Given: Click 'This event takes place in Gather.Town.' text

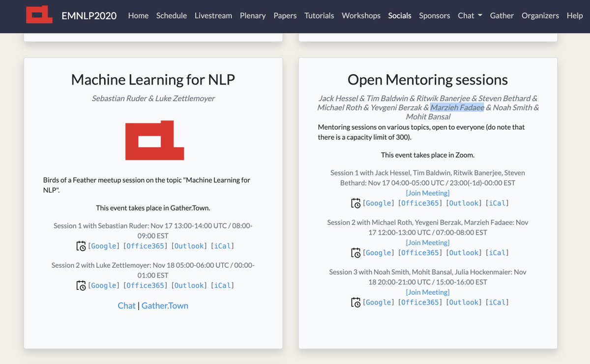Looking at the screenshot, I should tap(153, 208).
